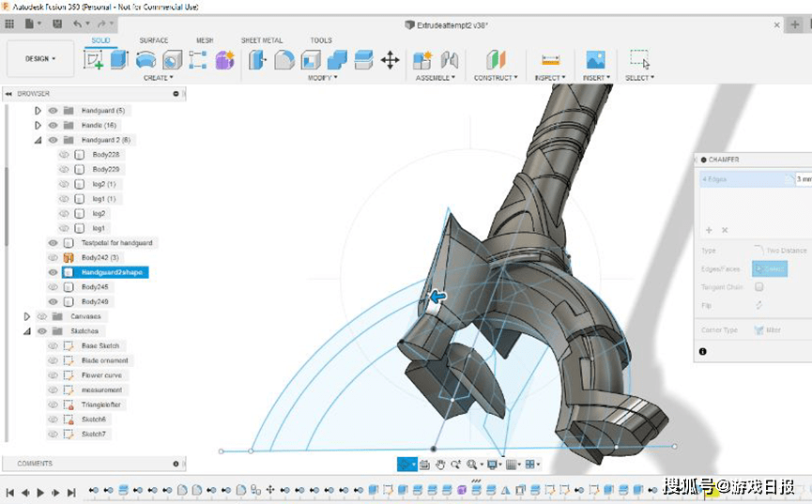Click the plus button to add chamfer selection
Viewport: 812px width, 504px height.
click(709, 230)
